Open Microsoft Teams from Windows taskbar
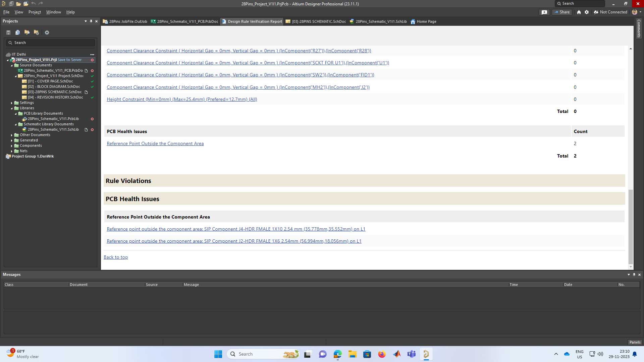Screen dimensions: 644x362 [x=411, y=354]
